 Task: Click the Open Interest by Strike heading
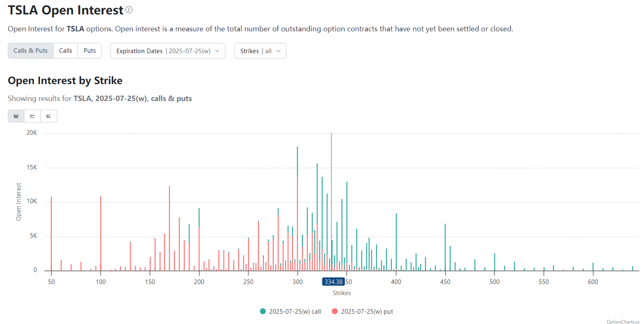[65, 80]
